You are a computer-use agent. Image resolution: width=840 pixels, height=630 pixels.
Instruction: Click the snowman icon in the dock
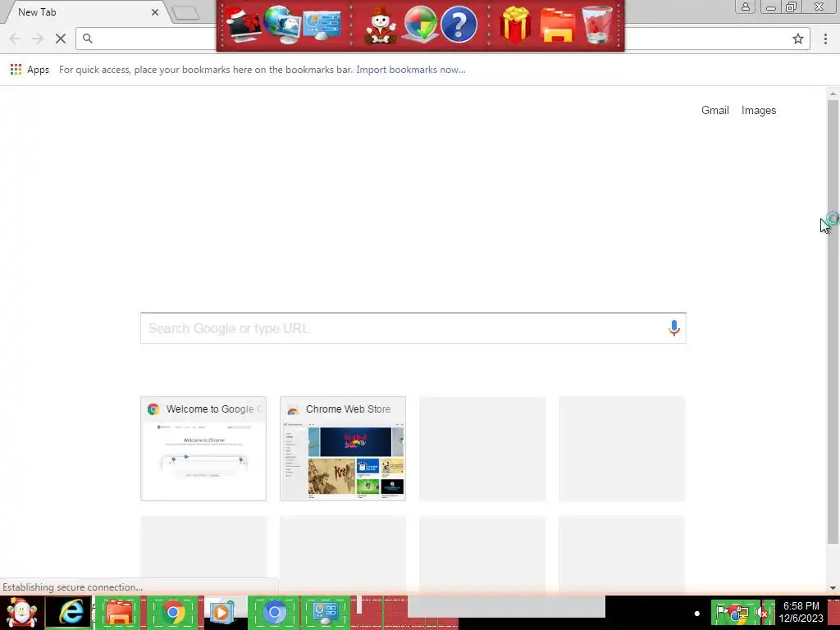[381, 25]
